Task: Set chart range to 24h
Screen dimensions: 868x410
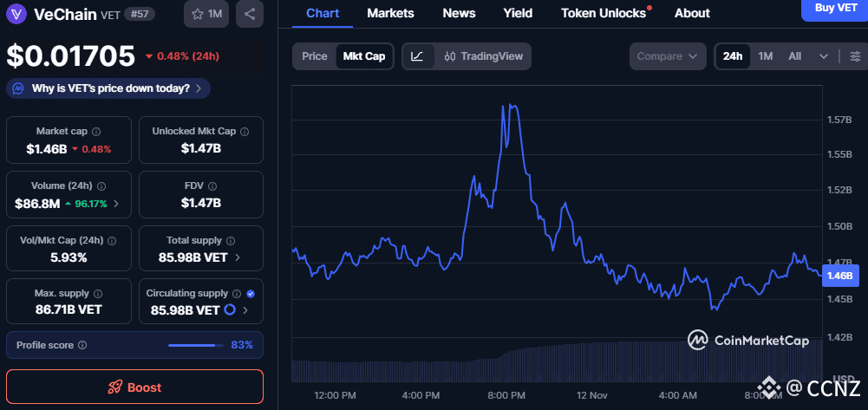Action: pos(733,55)
